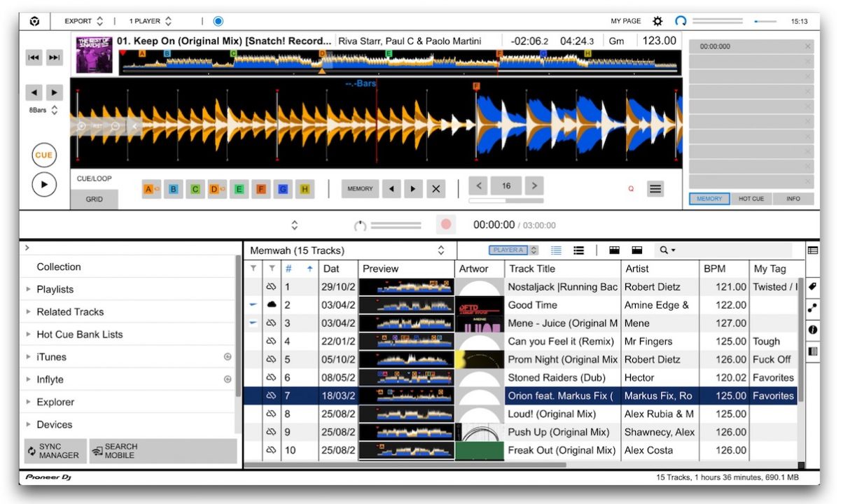The width and height of the screenshot is (843, 504).
Task: Click the red record button
Action: click(x=445, y=225)
